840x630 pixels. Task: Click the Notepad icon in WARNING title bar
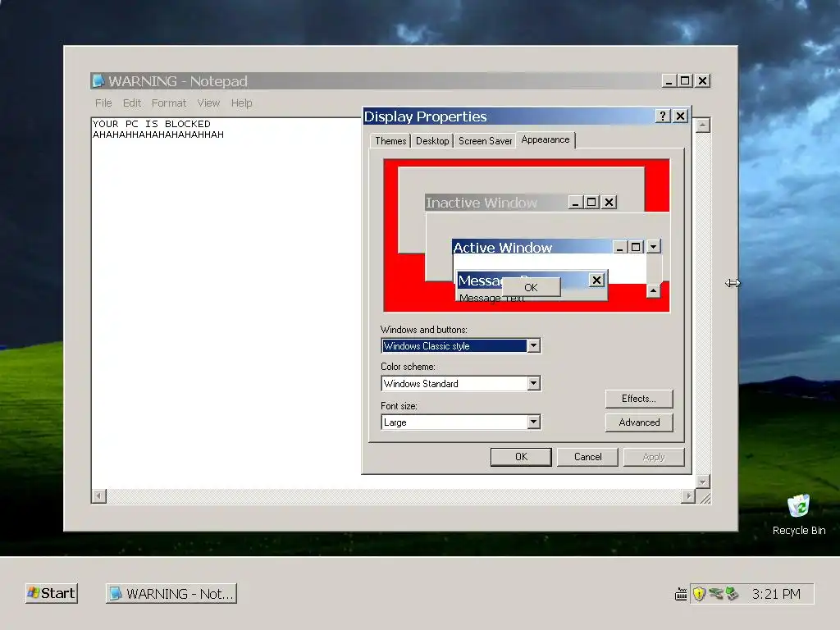coord(98,81)
